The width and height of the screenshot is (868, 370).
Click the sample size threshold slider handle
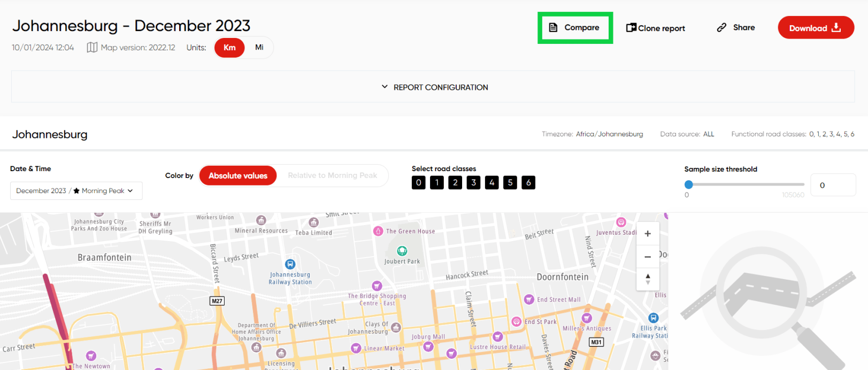(x=689, y=184)
